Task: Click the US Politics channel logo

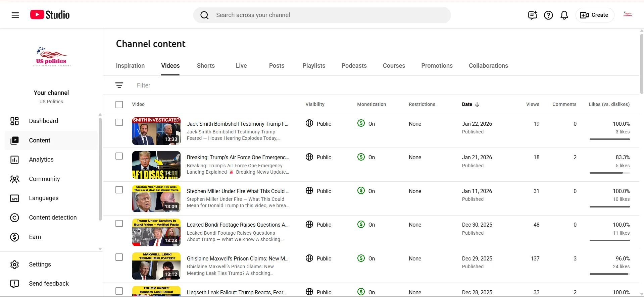Action: [x=51, y=57]
